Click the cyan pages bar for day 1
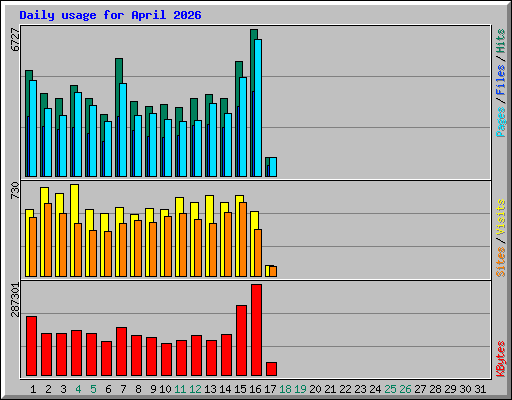The image size is (512, 400). tap(33, 128)
